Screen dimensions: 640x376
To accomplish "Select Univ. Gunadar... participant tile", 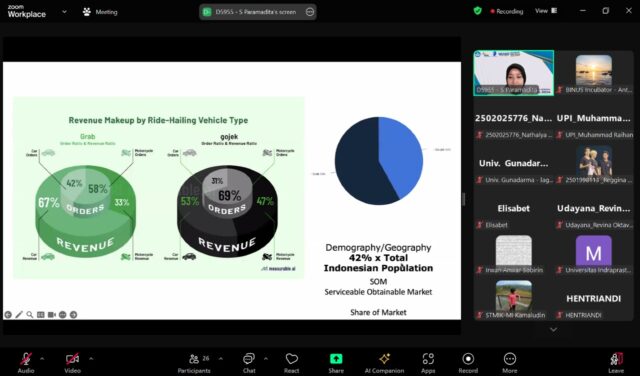I will 513,163.
